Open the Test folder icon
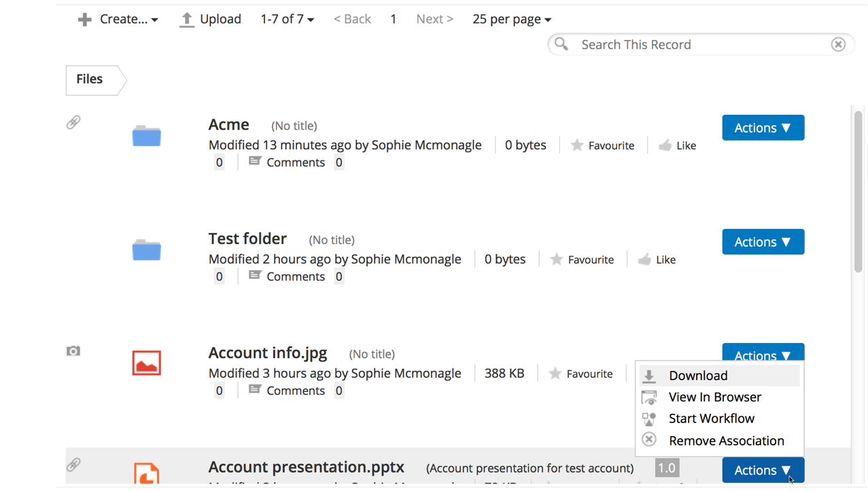The height and width of the screenshot is (491, 868). [146, 250]
